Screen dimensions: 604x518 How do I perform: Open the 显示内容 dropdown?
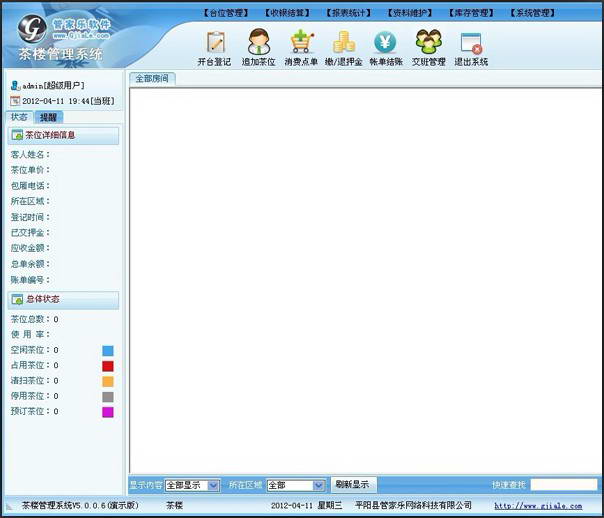coord(193,485)
